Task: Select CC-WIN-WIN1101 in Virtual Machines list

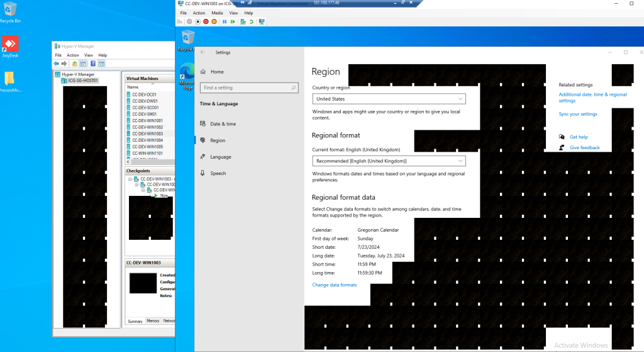Action: [x=147, y=154]
